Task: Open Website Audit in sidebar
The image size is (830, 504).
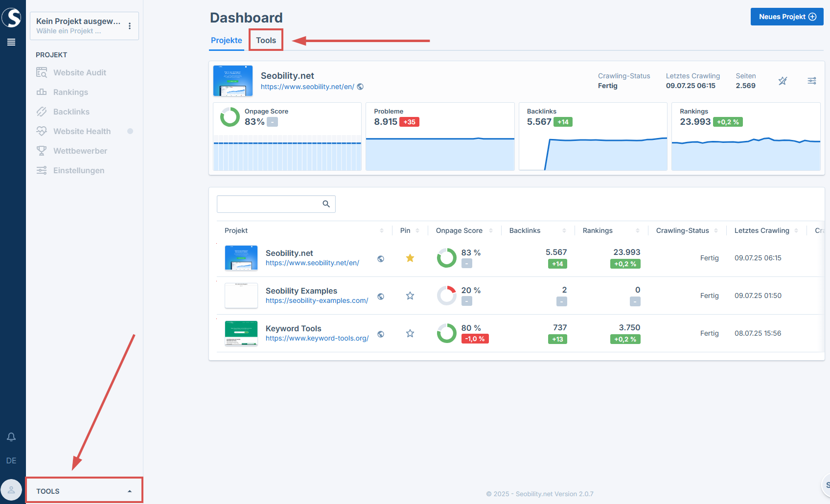Action: [x=80, y=72]
